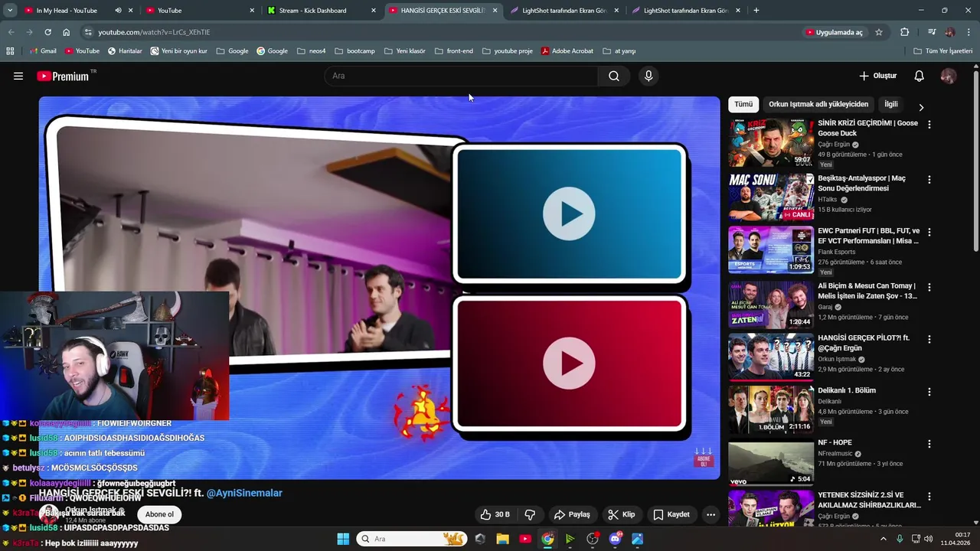Screen dimensions: 980x551
Task: Show hidden system tray icons
Action: pos(883,539)
